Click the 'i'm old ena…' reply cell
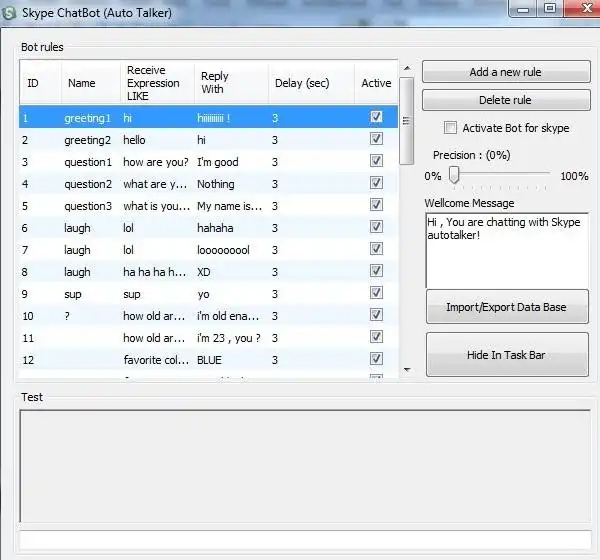Image resolution: width=600 pixels, height=560 pixels. (228, 316)
